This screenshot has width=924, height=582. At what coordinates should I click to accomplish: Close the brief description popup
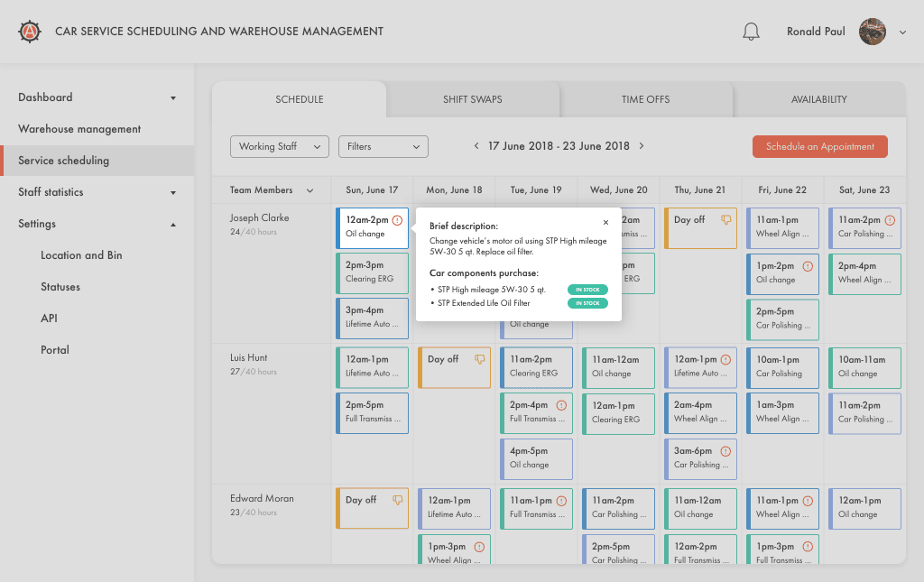coord(605,223)
